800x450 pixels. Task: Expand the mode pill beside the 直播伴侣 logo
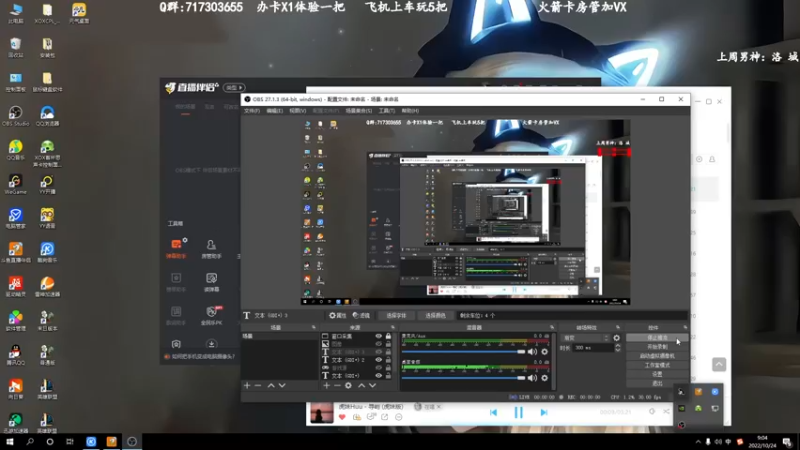point(235,88)
